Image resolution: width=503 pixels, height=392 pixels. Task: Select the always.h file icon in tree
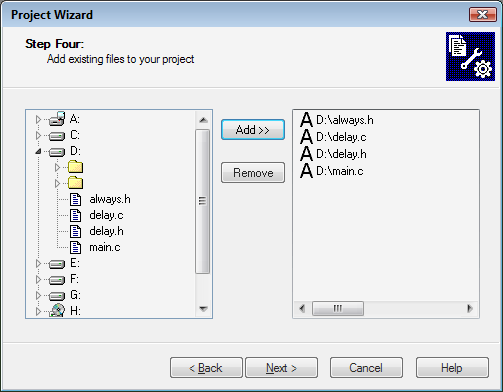click(x=75, y=199)
